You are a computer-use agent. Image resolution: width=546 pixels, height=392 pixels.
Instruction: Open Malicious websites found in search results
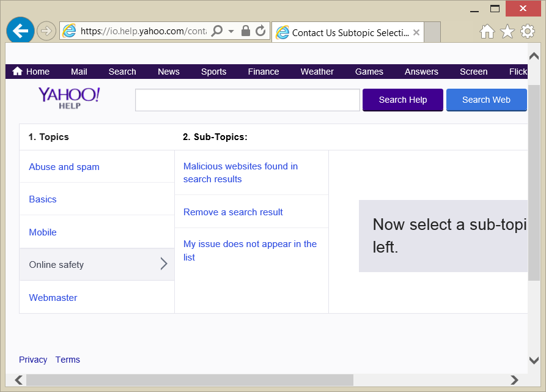pos(241,172)
